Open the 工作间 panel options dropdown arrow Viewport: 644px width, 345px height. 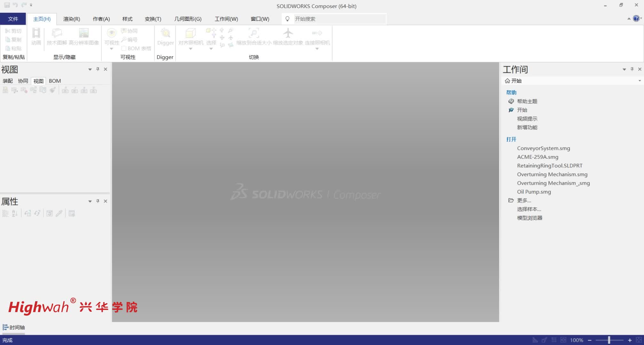(x=624, y=69)
